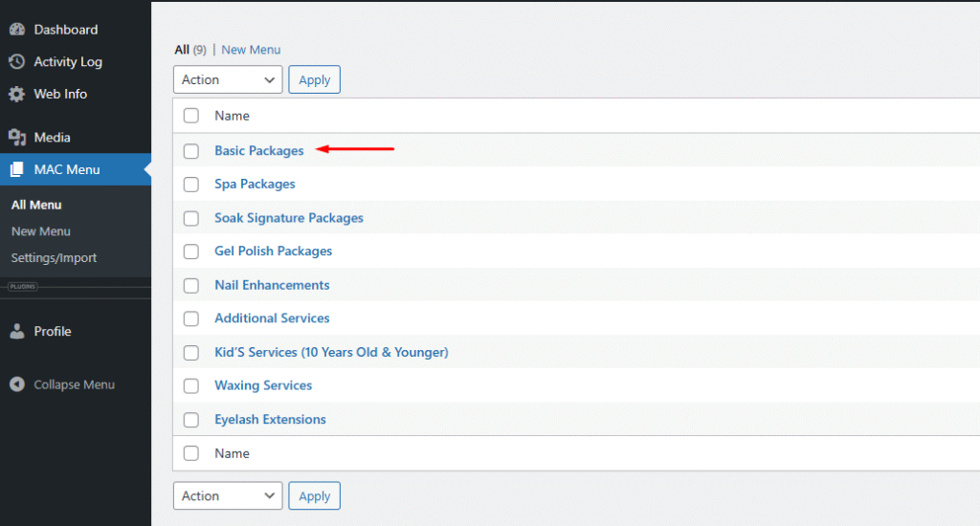Image resolution: width=980 pixels, height=526 pixels.
Task: Open the Basic Packages menu link
Action: pos(259,150)
